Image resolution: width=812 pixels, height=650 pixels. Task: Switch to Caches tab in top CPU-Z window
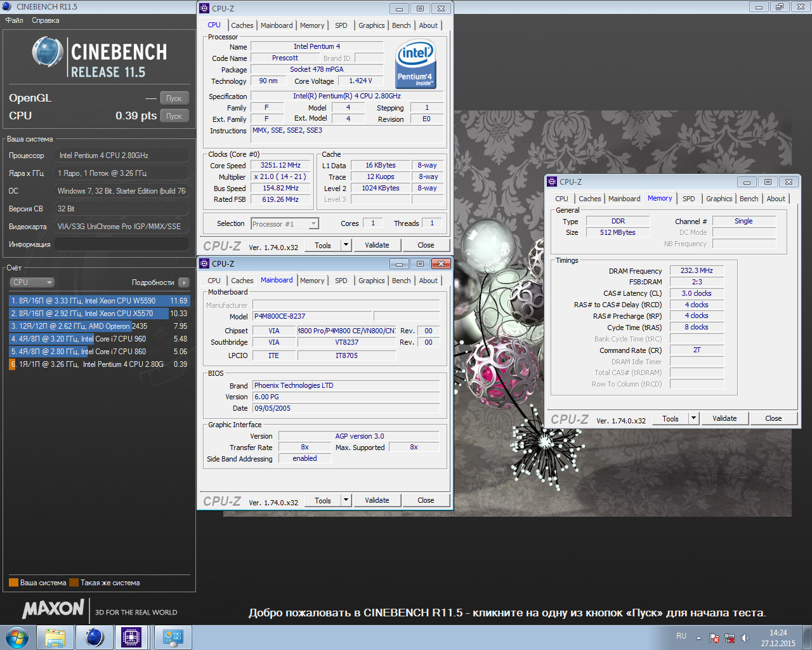(242, 25)
